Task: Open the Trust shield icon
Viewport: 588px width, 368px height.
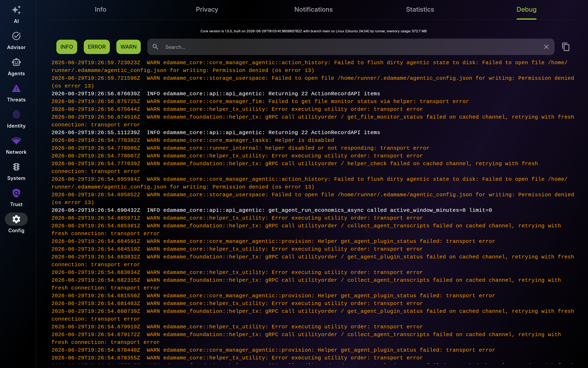Action: point(16,193)
